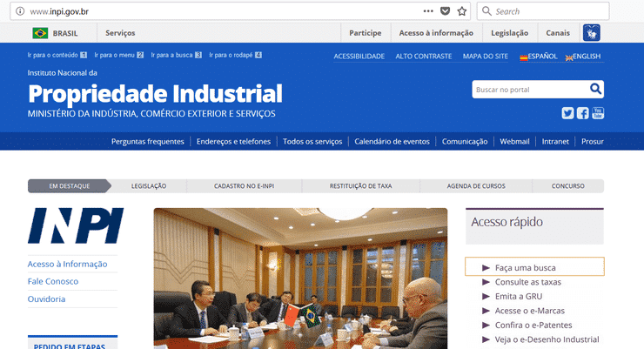Open 'Veja o e-Desenho Industrial' link
This screenshot has height=349, width=644.
pos(547,339)
